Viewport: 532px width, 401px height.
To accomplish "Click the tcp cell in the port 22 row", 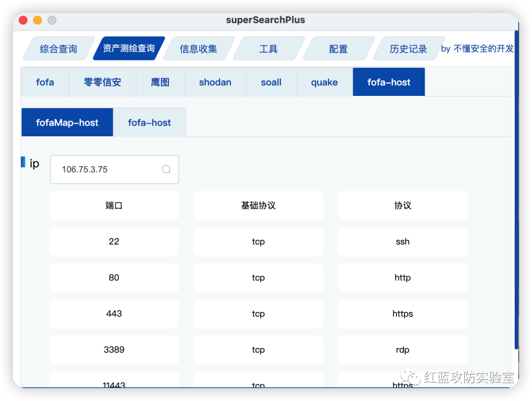I will pos(258,242).
